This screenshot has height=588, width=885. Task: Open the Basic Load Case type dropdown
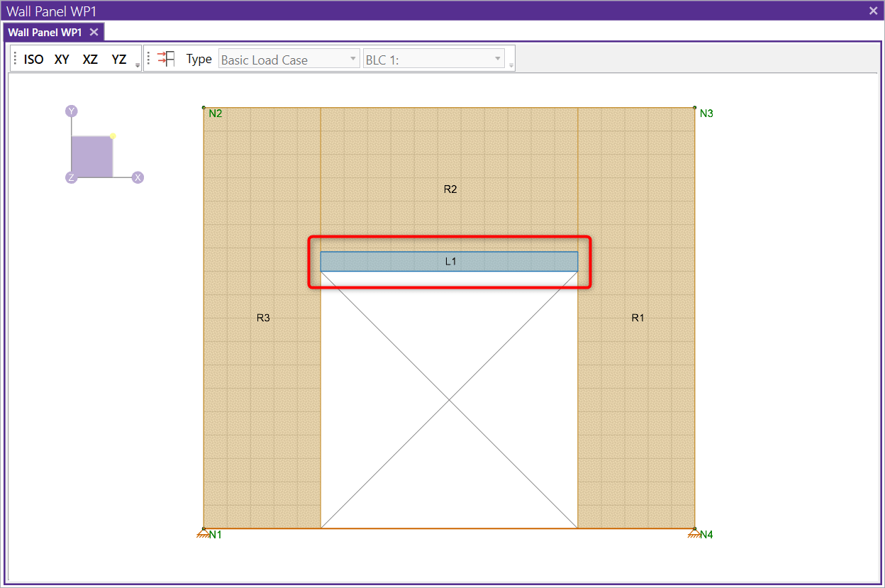click(289, 60)
